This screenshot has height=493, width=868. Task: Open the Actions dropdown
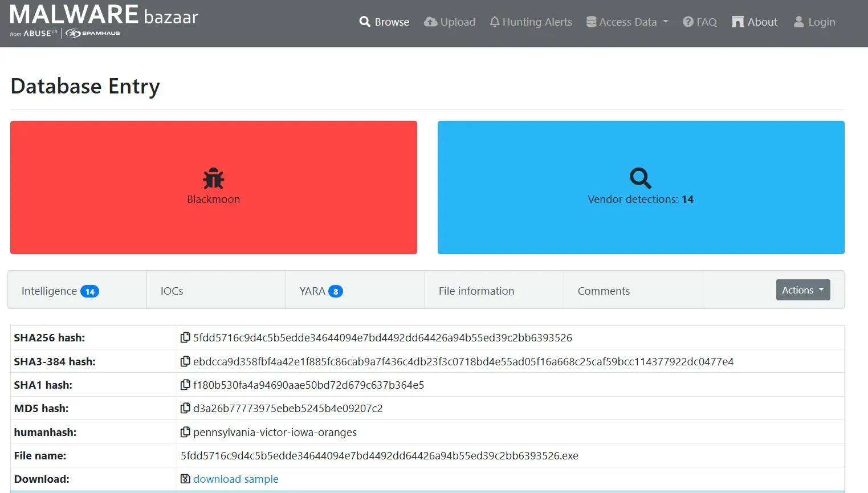coord(802,290)
